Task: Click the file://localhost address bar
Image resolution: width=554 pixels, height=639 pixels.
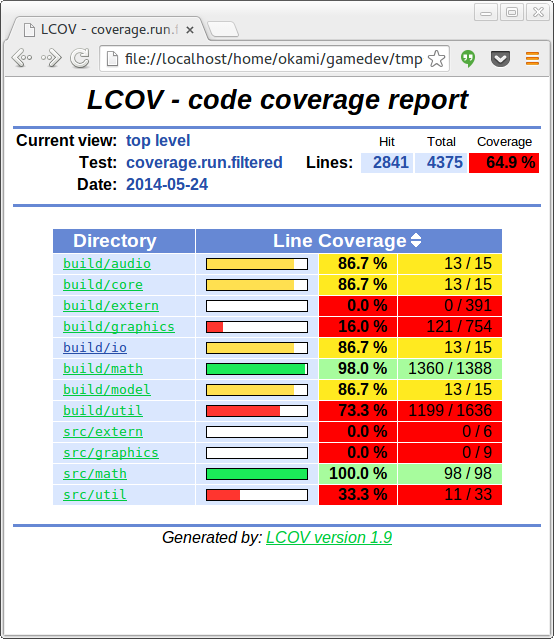Action: tap(273, 59)
